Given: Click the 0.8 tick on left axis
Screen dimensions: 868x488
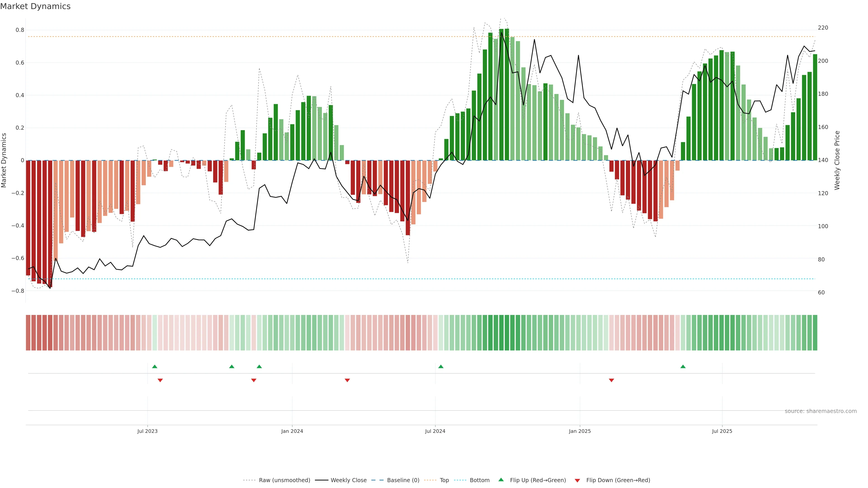Looking at the screenshot, I should (20, 30).
